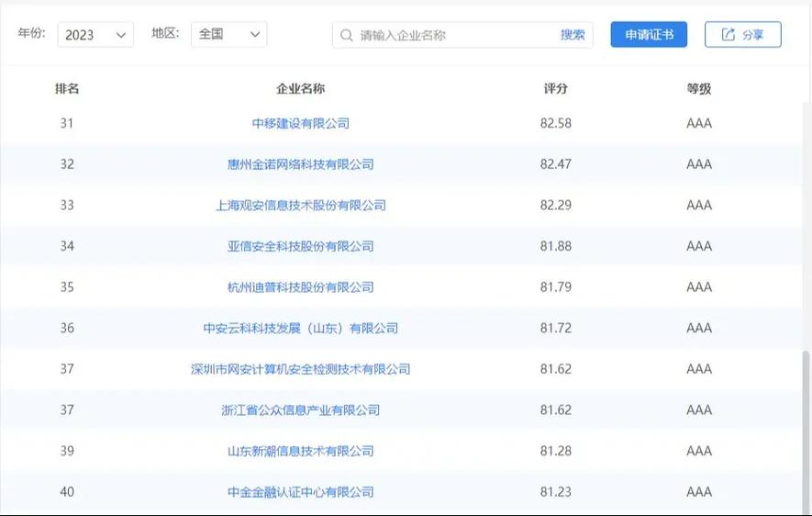Image resolution: width=812 pixels, height=516 pixels.
Task: Open 浙江省公众信息产业有限公司 link
Action: [x=300, y=409]
